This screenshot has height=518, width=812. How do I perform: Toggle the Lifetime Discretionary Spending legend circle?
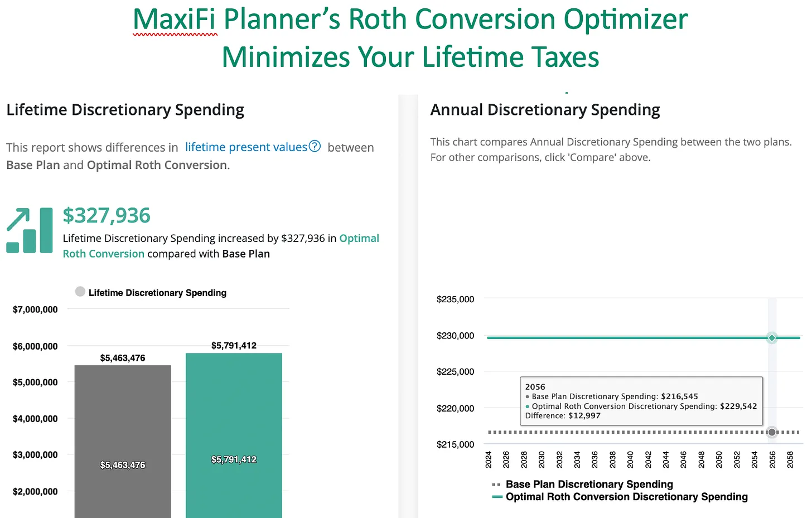tap(80, 292)
